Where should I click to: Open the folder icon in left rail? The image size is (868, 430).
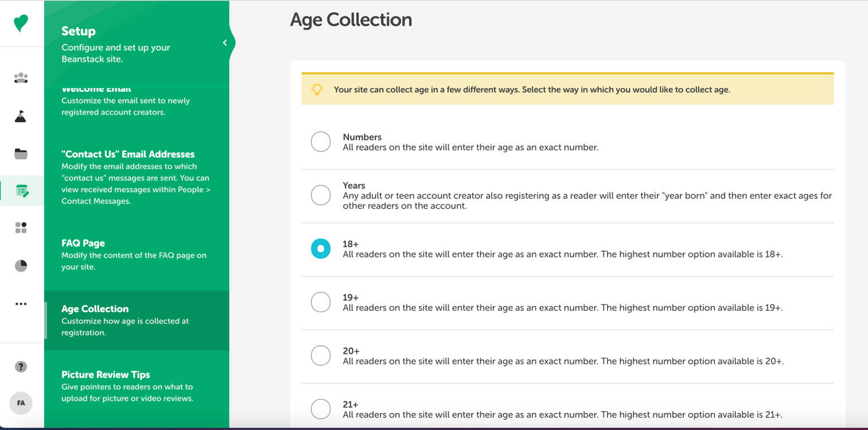click(x=21, y=154)
